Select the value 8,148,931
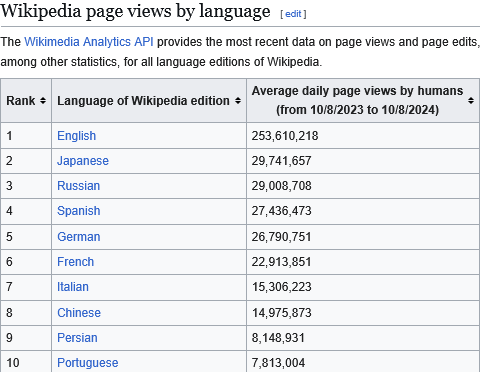 [278, 338]
